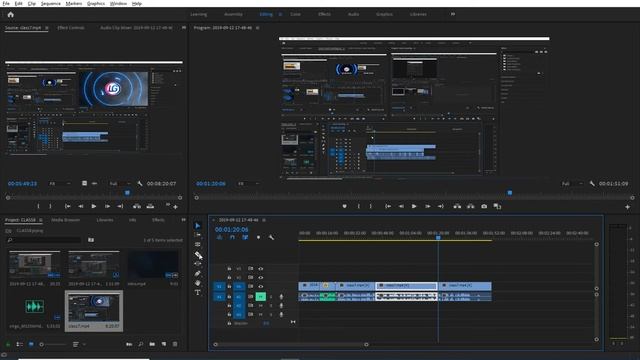Image resolution: width=640 pixels, height=360 pixels.
Task: Export frame with camera icon
Action: tap(484, 207)
